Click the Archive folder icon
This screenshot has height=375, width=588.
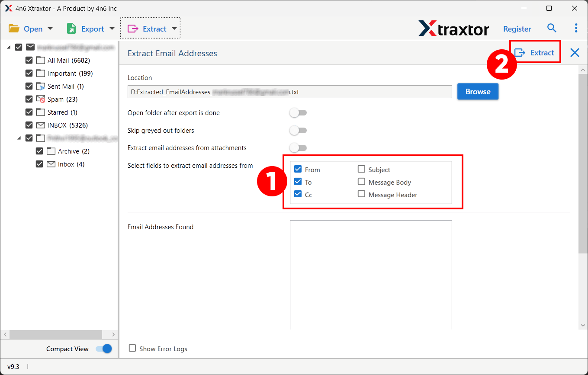pos(51,151)
